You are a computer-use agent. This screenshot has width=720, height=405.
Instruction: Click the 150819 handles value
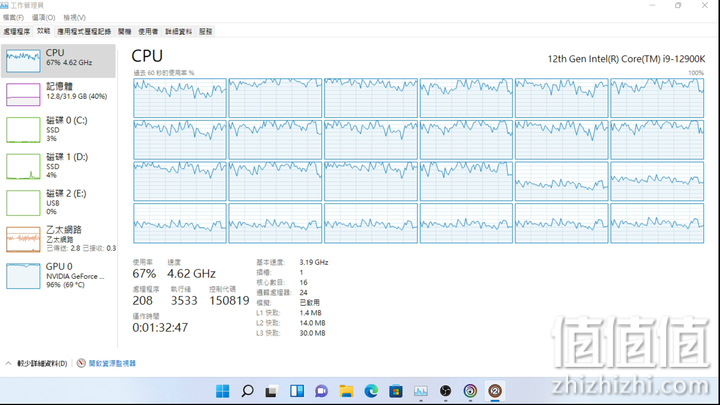[x=229, y=301]
